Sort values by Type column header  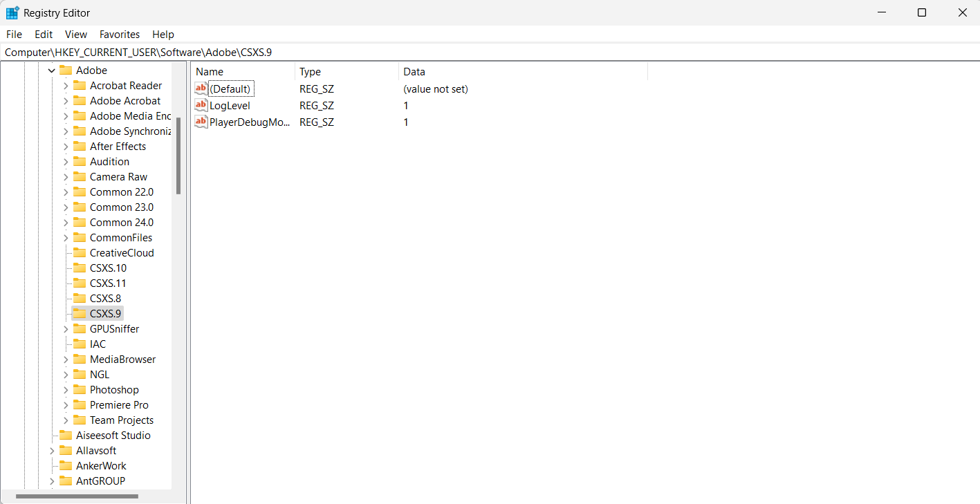tap(347, 72)
